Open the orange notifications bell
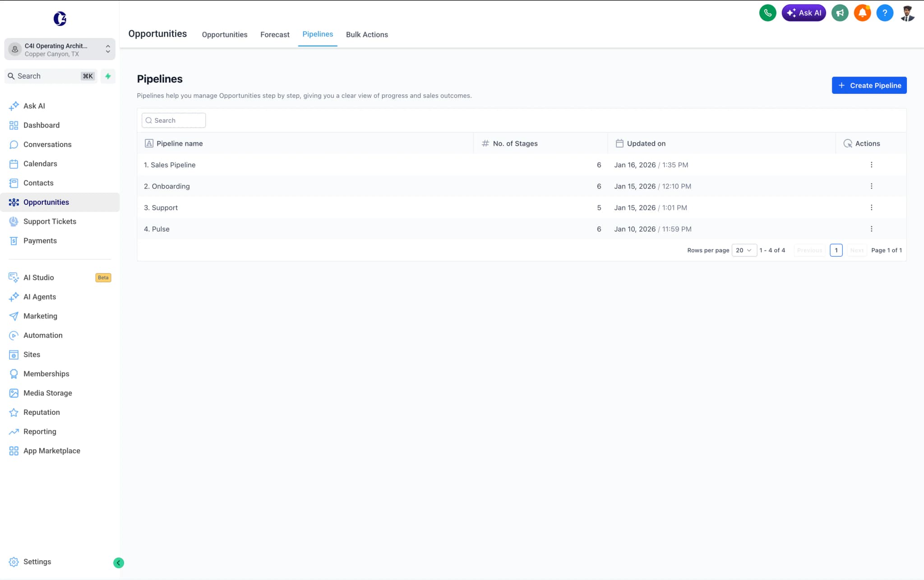Viewport: 924px width, 580px height. click(862, 13)
